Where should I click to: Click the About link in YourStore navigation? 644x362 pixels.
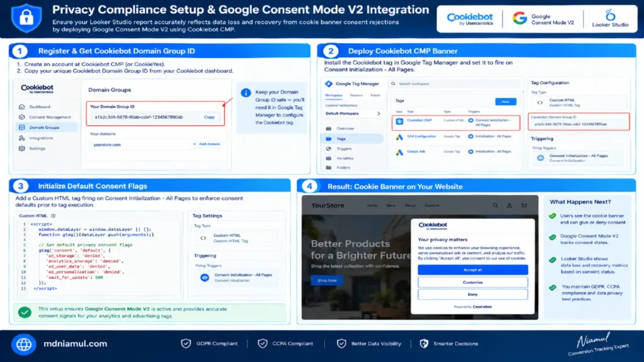pos(410,206)
